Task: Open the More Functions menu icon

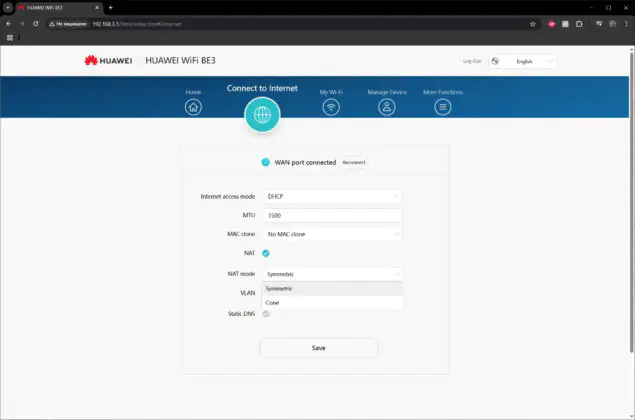Action: tap(443, 107)
